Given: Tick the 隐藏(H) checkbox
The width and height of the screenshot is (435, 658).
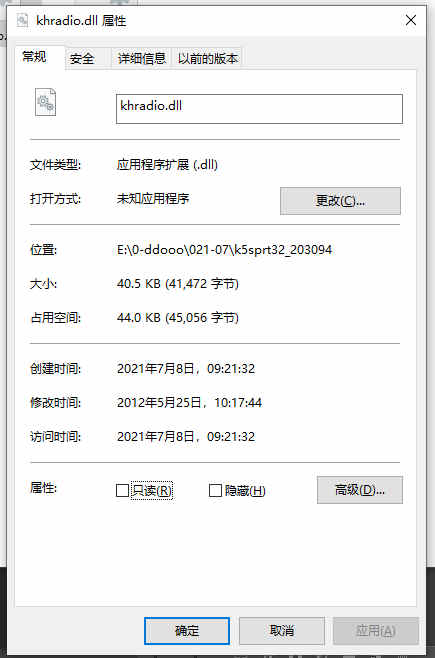Looking at the screenshot, I should coord(215,490).
